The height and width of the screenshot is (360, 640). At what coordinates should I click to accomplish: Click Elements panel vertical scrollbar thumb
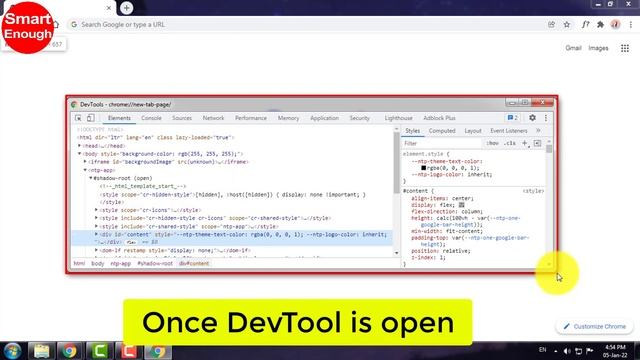[x=396, y=162]
